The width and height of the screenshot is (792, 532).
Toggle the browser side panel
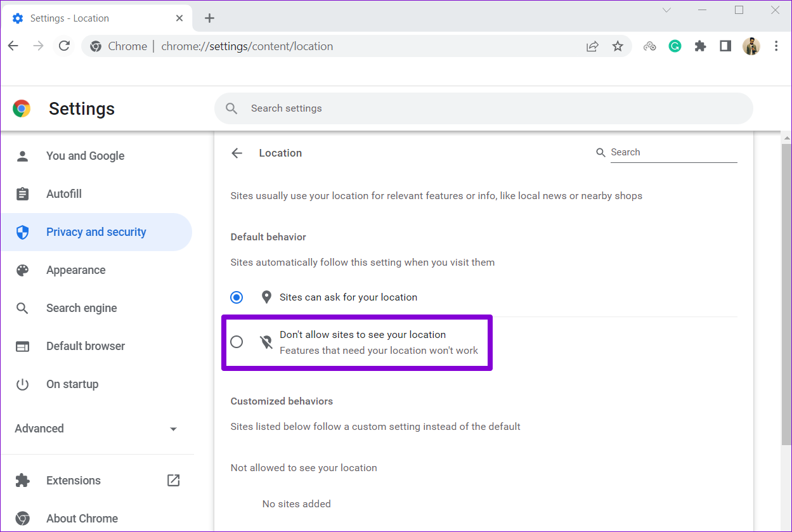[x=725, y=46]
